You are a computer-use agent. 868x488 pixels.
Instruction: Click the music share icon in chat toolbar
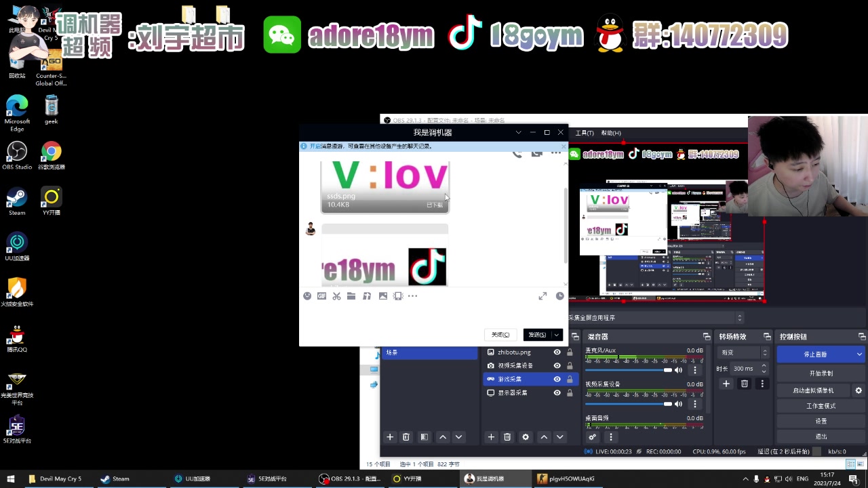point(367,296)
